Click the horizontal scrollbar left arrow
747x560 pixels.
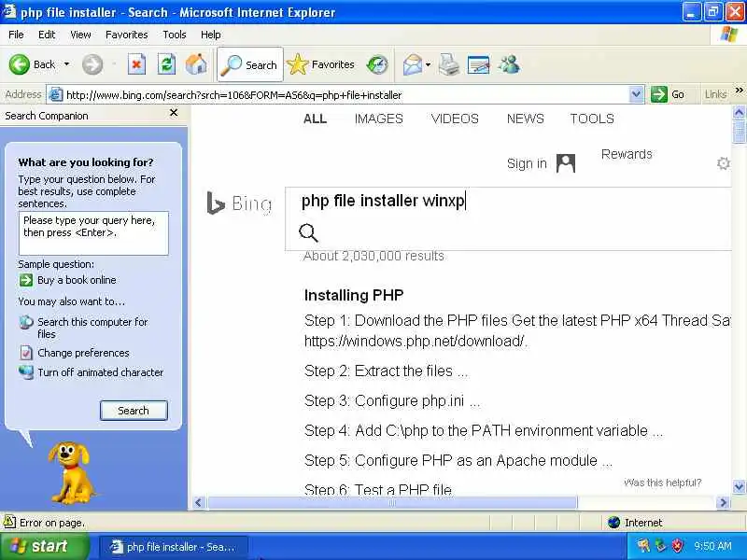click(199, 502)
